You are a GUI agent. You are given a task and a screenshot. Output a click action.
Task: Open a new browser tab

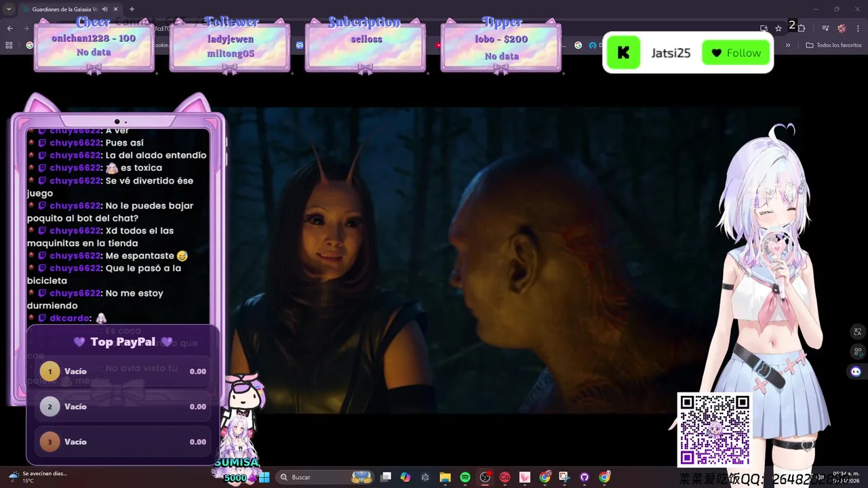pyautogui.click(x=132, y=9)
